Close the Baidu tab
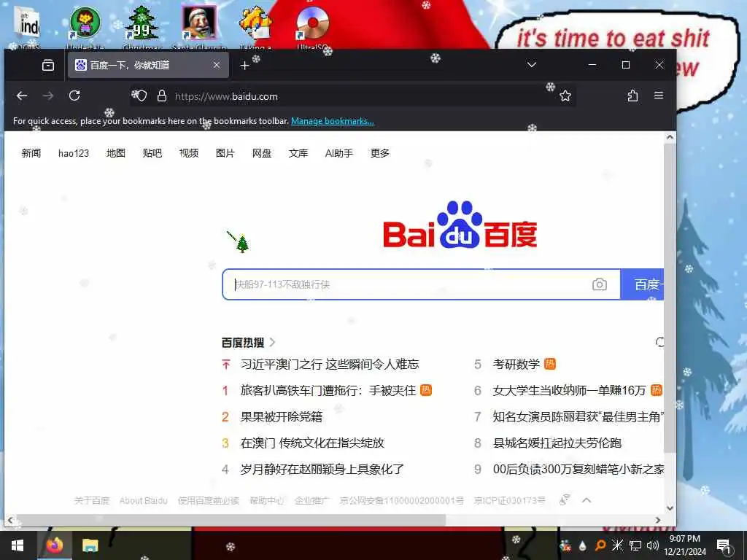 pyautogui.click(x=217, y=65)
